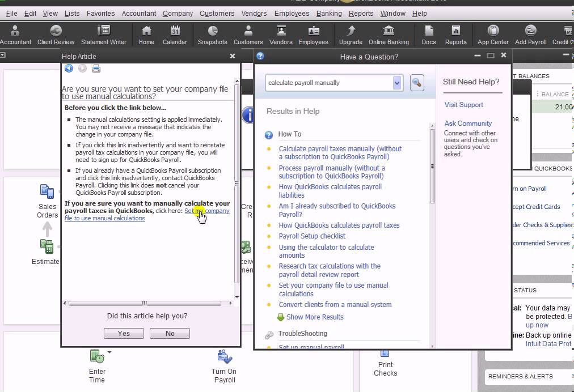Open Intuit Data Protect link
Viewport: 574px width, 392px height.
(548, 344)
